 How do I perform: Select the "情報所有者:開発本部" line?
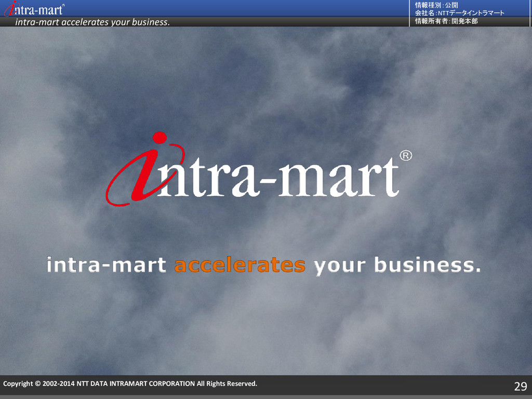click(446, 21)
